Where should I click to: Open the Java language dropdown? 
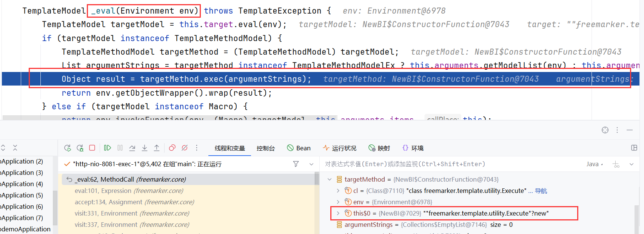[595, 164]
